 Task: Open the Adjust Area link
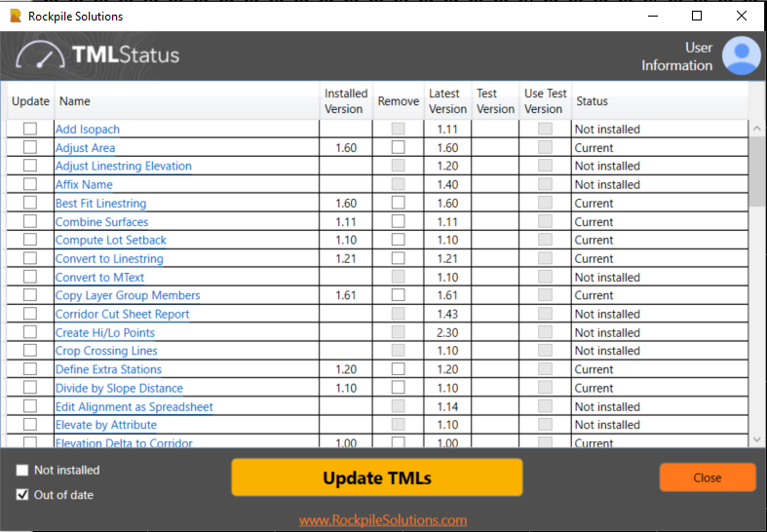[85, 148]
